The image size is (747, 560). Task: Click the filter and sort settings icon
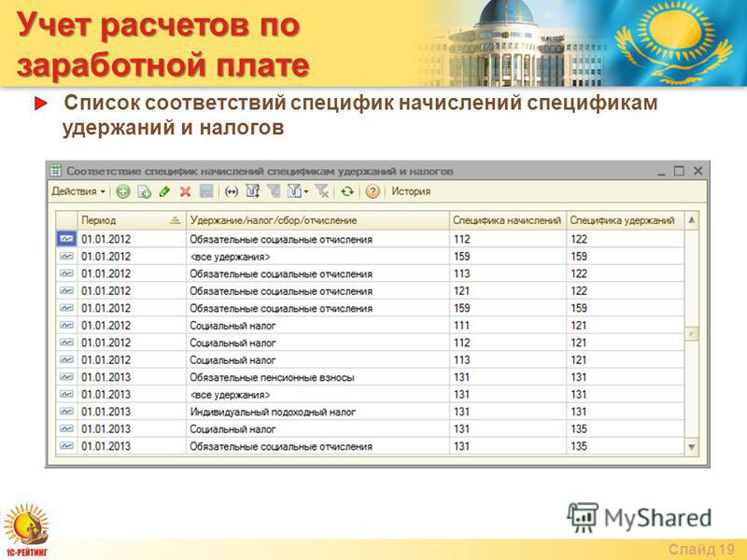[x=252, y=191]
